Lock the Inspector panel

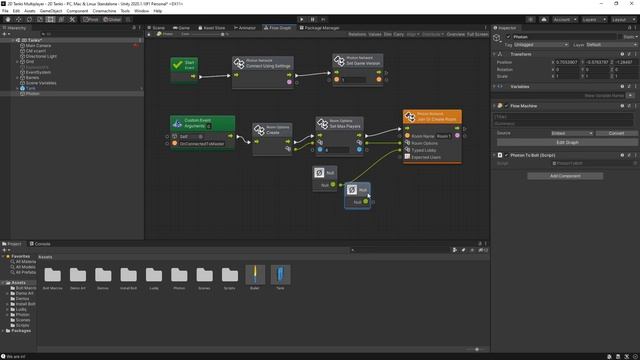[x=629, y=28]
